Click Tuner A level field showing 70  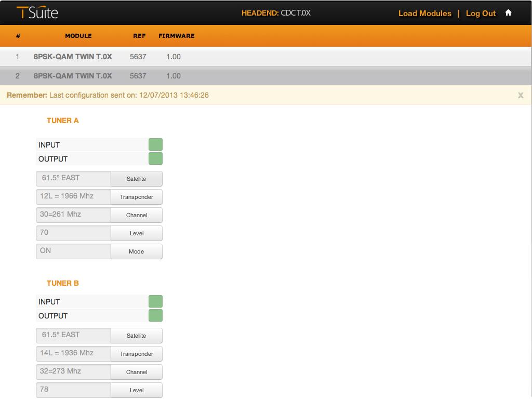(73, 233)
